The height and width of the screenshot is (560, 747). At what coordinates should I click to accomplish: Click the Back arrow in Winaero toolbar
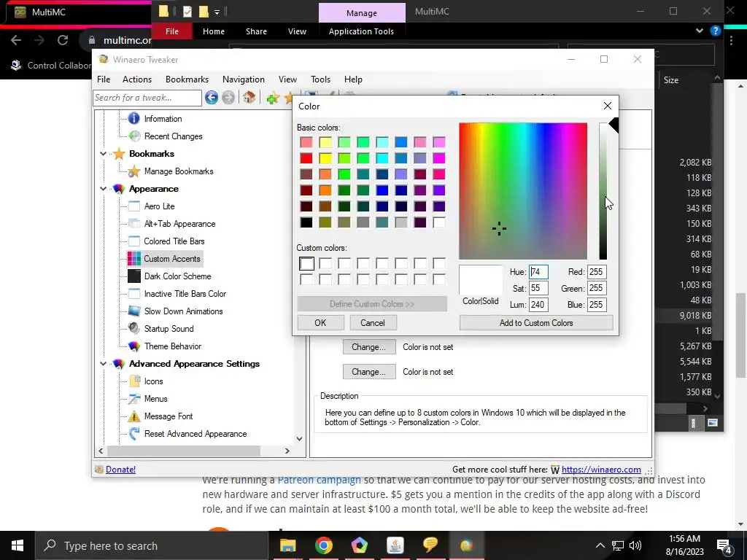(x=212, y=98)
